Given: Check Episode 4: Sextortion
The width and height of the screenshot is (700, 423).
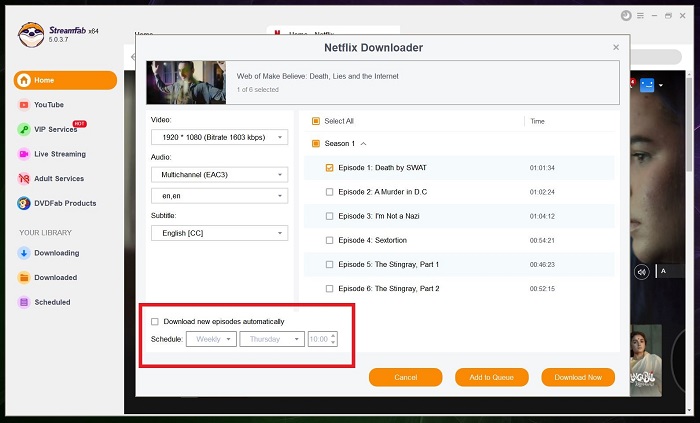Looking at the screenshot, I should point(329,240).
